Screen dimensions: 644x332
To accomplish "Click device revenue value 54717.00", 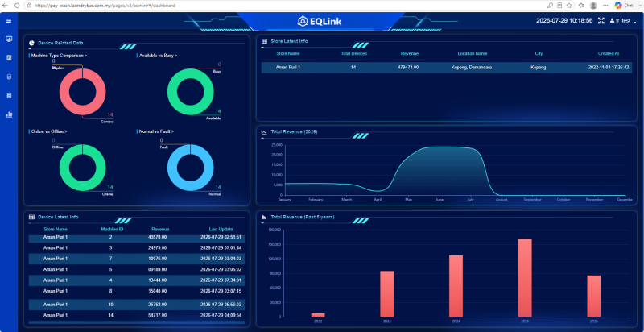I will (157, 315).
